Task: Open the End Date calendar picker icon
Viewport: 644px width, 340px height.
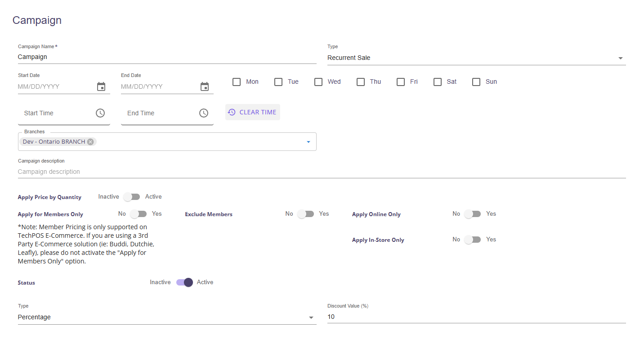Action: point(205,86)
